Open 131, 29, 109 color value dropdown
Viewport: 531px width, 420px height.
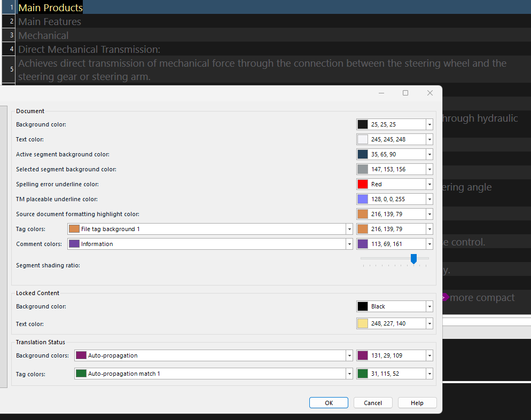pyautogui.click(x=430, y=355)
